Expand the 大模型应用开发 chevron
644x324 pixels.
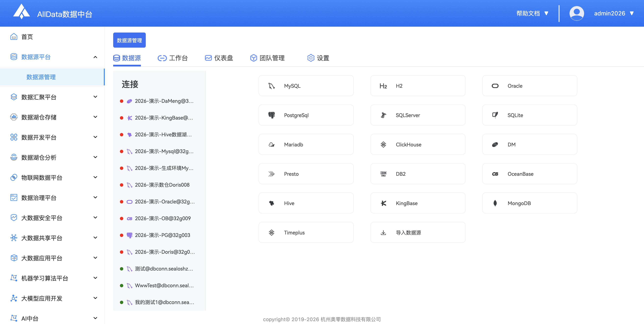95,298
